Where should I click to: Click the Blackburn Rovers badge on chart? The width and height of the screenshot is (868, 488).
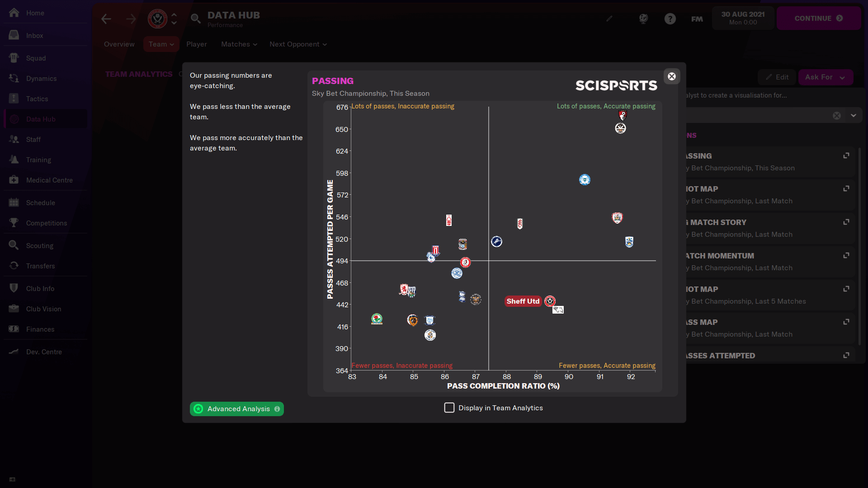[x=377, y=319]
